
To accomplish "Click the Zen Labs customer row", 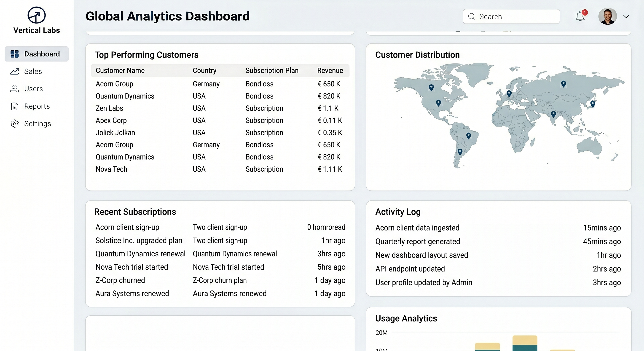I will 110,108.
